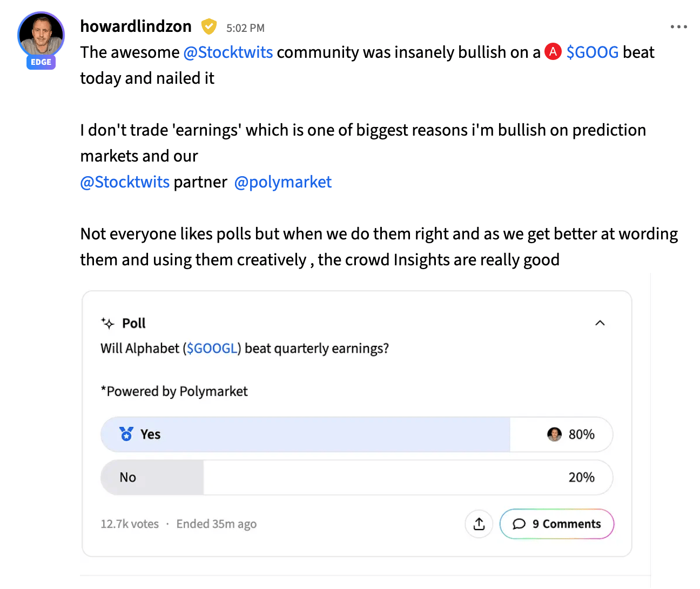Click the 12.7k votes count
This screenshot has height=589, width=700.
pos(130,524)
